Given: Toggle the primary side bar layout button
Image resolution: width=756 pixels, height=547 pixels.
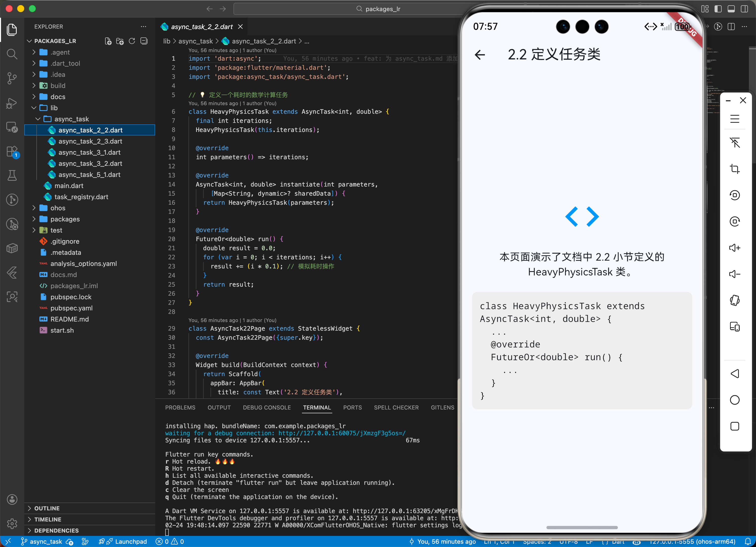Looking at the screenshot, I should pyautogui.click(x=718, y=9).
